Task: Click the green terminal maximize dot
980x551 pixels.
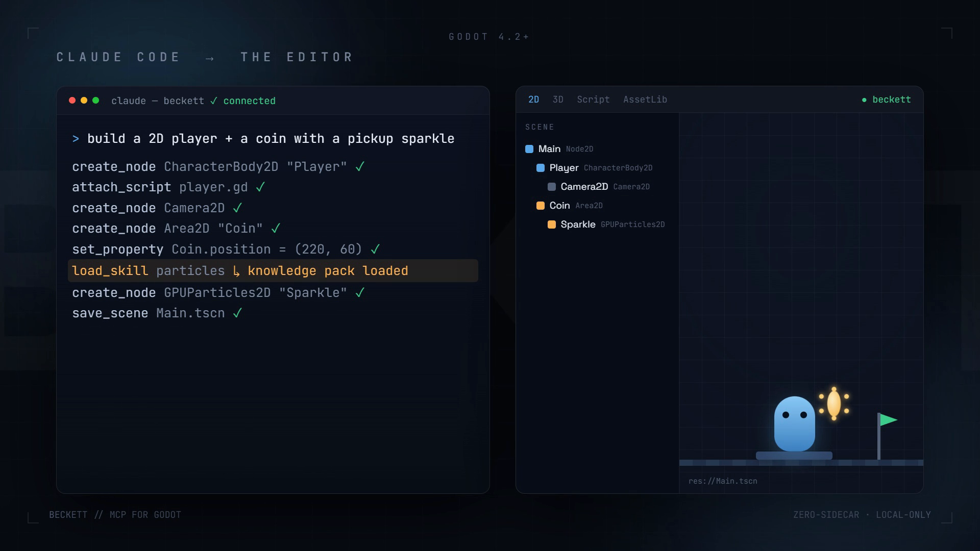Action: 95,101
